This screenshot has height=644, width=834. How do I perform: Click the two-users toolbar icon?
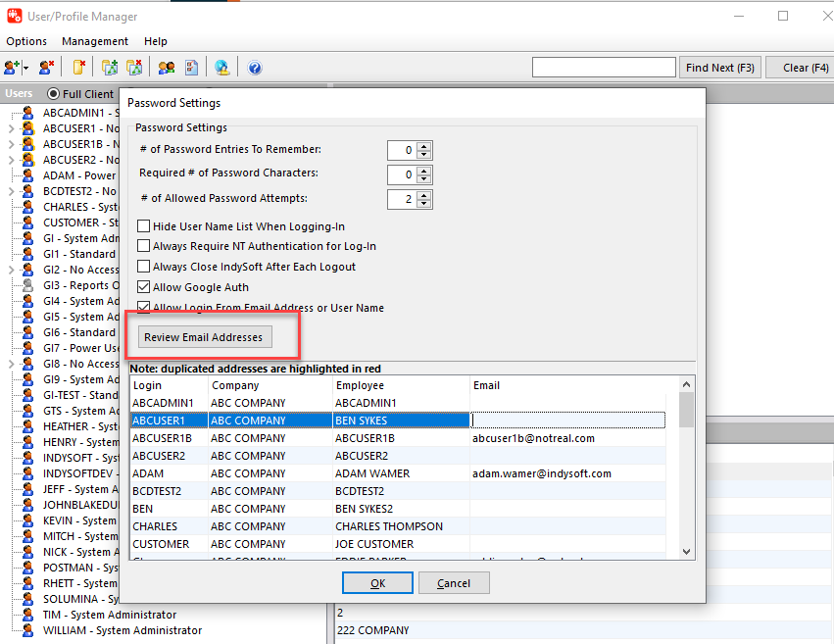click(x=167, y=68)
